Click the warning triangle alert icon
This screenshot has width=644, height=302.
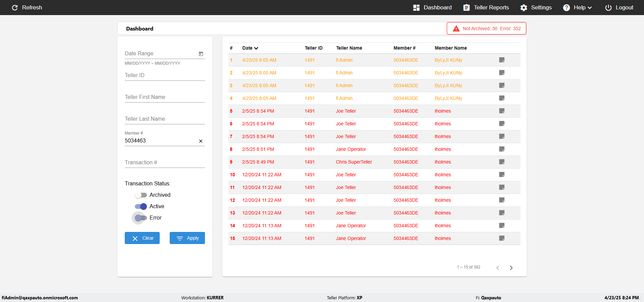(x=456, y=28)
